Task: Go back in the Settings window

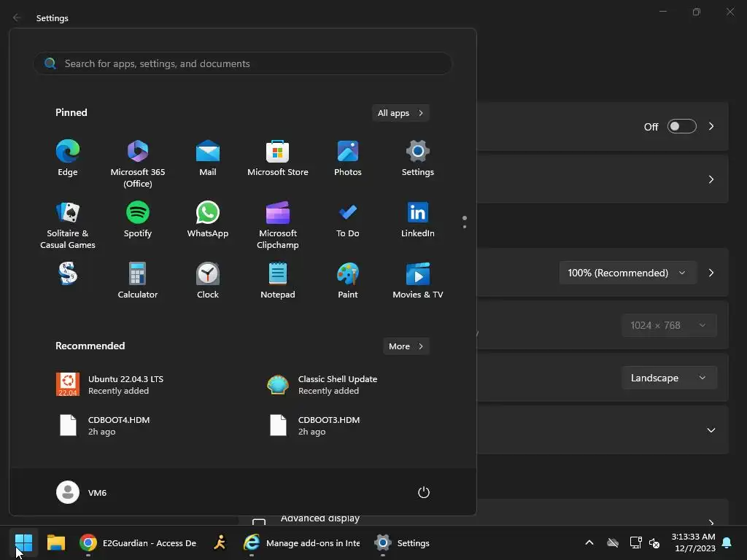Action: point(18,17)
